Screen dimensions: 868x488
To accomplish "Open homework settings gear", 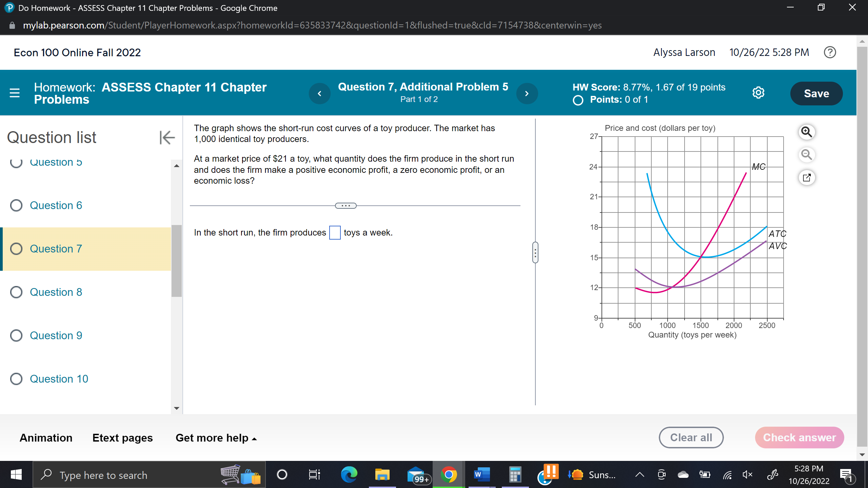I will (758, 93).
